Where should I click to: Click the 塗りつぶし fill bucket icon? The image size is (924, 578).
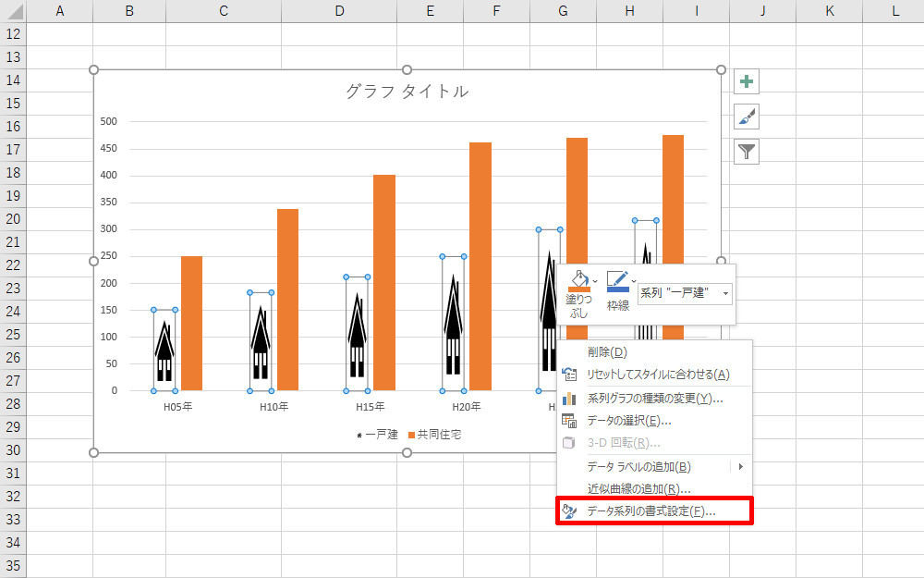coord(578,282)
